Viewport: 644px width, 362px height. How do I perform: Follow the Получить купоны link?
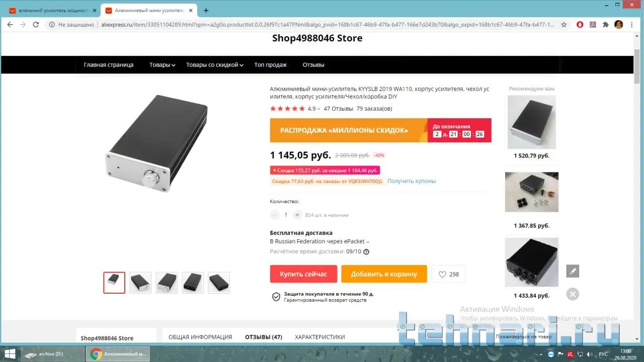(412, 181)
